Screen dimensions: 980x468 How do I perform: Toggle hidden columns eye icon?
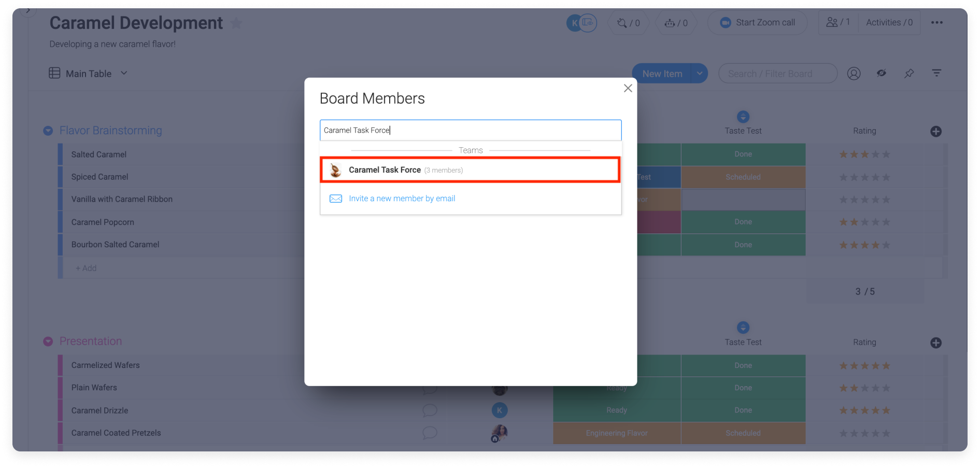[882, 73]
